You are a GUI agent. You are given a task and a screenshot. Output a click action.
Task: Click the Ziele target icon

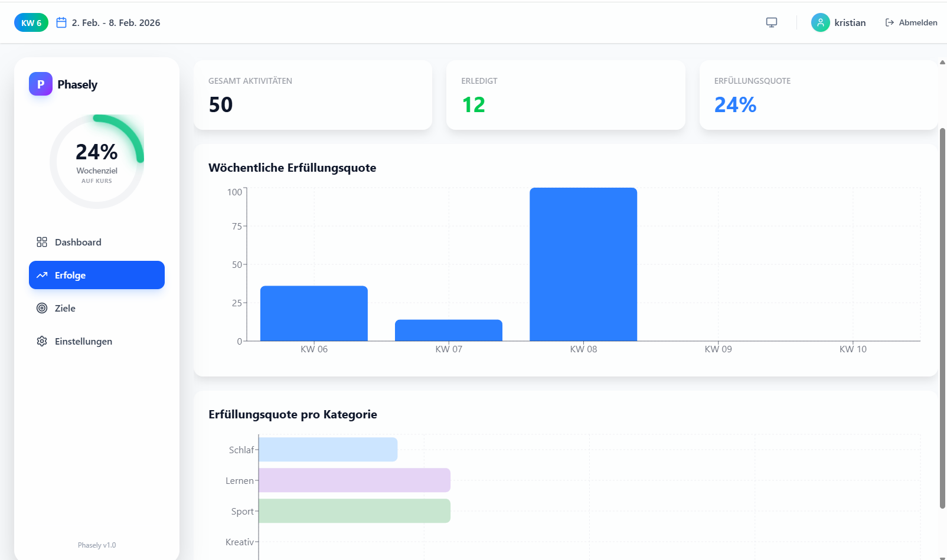pyautogui.click(x=42, y=308)
